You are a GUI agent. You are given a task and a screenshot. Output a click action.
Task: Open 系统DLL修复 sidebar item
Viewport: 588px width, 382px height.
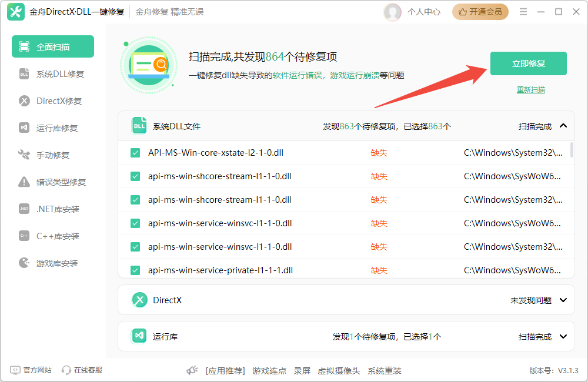click(x=53, y=74)
